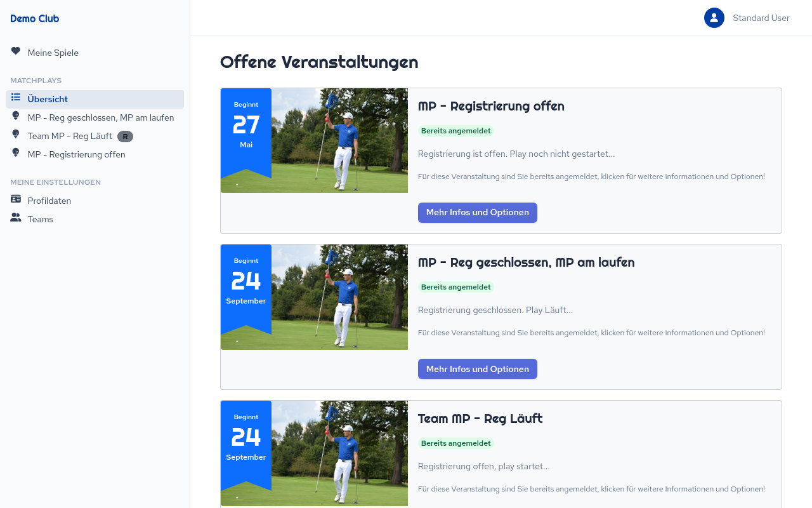
Task: Click the text Registrierung geschlossen. Play Läuft...
Action: (x=495, y=310)
